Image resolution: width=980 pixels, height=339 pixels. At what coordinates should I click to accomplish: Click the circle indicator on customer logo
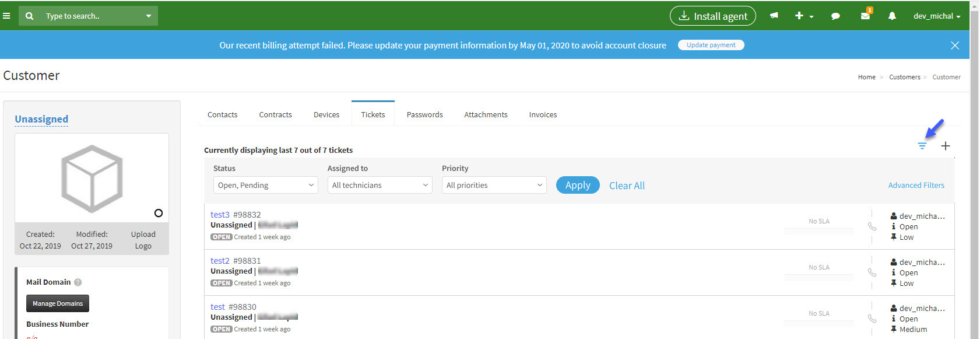click(x=159, y=213)
